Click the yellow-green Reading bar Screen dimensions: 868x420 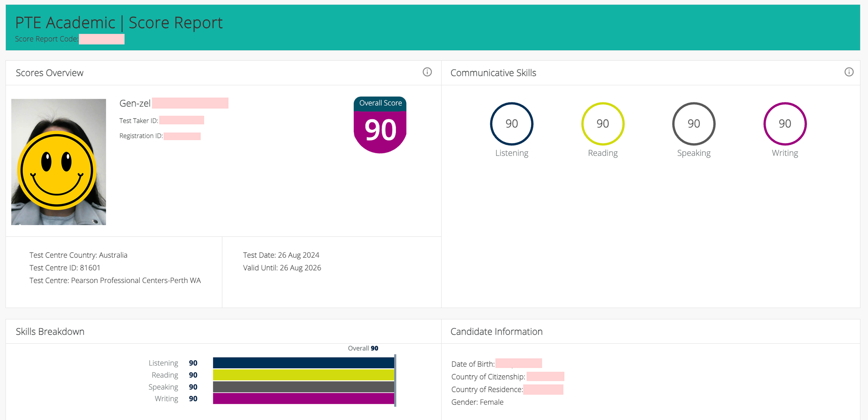303,375
